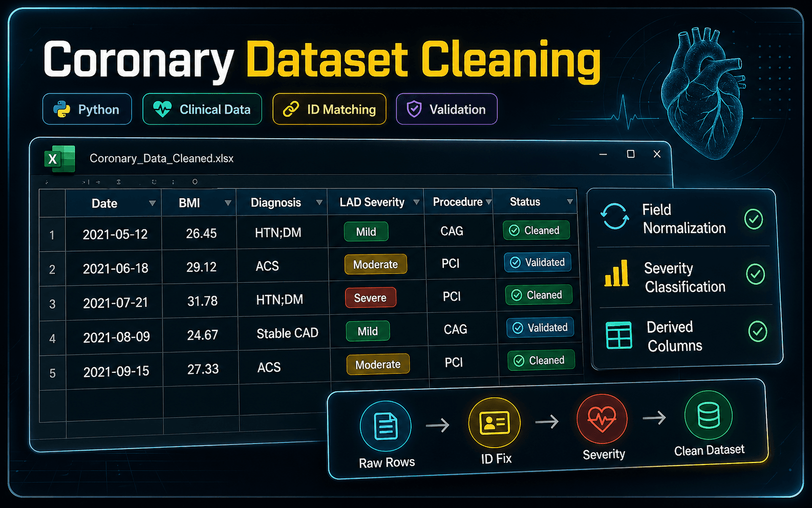Click the Raw Rows document icon
The image size is (812, 508).
[x=386, y=426]
